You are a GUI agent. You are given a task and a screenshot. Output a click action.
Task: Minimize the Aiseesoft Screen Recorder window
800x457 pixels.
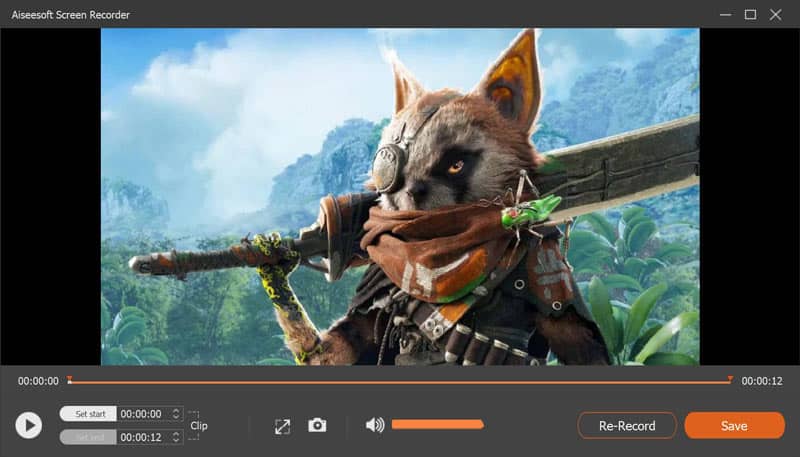[x=726, y=15]
